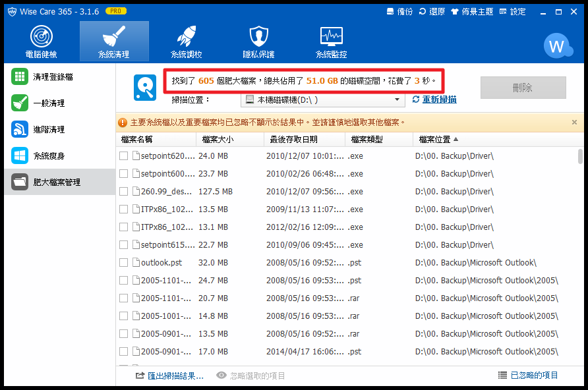Check the box for outlook.pst
588x390 pixels.
[123, 263]
